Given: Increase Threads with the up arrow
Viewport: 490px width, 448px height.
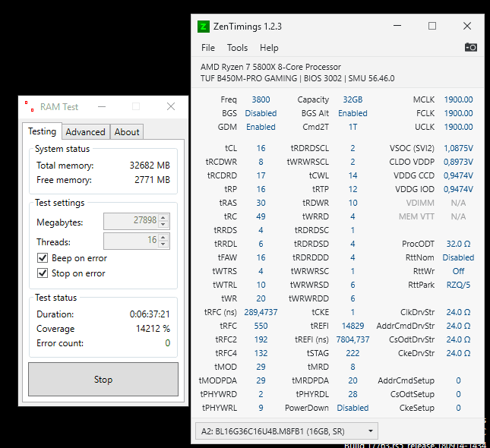Looking at the screenshot, I should click(163, 237).
